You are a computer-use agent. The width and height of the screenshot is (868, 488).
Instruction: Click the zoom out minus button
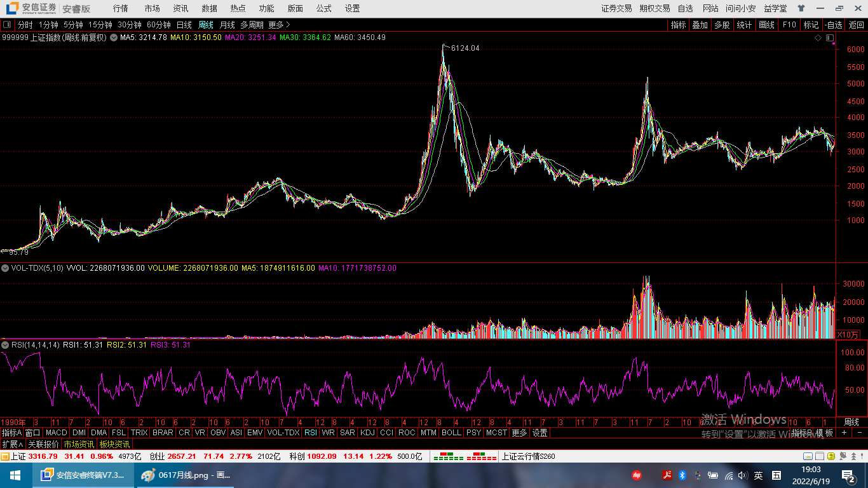pyautogui.click(x=860, y=433)
